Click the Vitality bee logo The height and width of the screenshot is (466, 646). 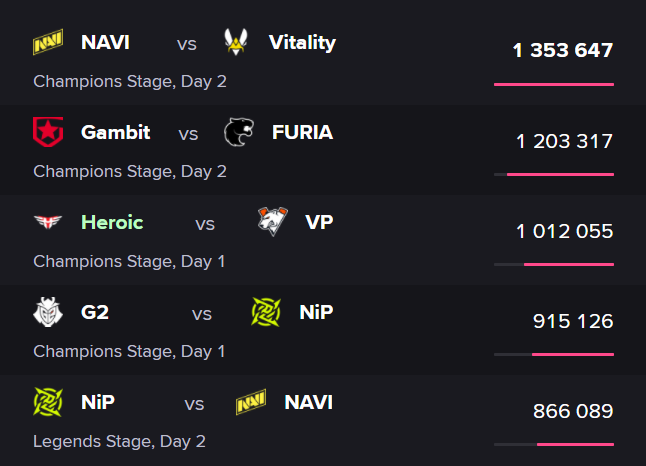click(x=237, y=42)
